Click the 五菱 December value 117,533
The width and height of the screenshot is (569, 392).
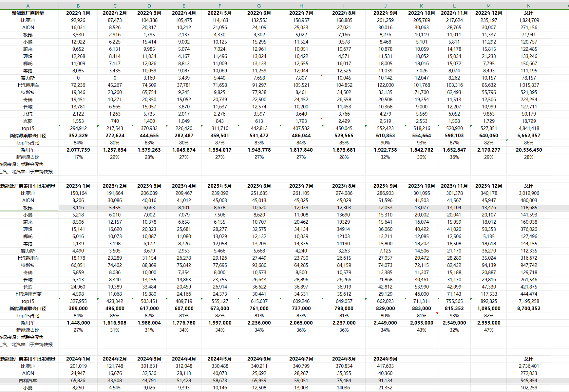(x=489, y=294)
